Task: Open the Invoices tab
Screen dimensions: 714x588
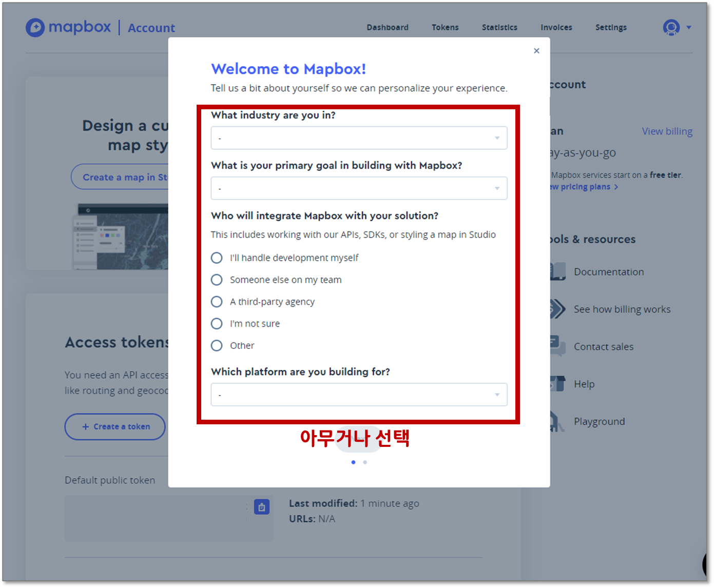Action: coord(556,27)
